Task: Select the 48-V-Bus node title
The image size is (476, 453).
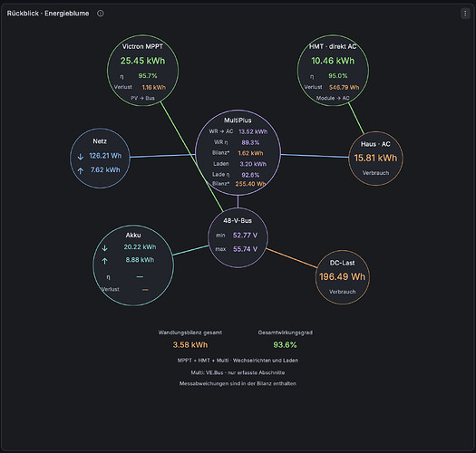Action: tap(238, 220)
